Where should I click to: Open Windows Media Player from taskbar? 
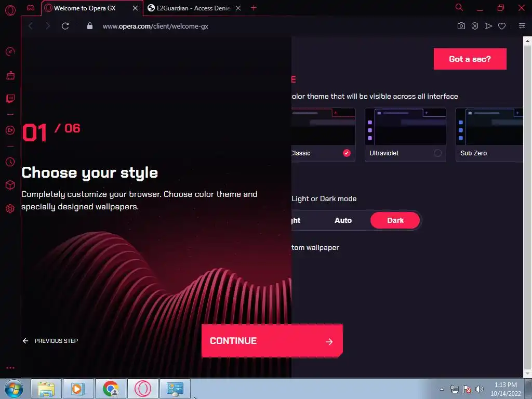click(x=78, y=389)
